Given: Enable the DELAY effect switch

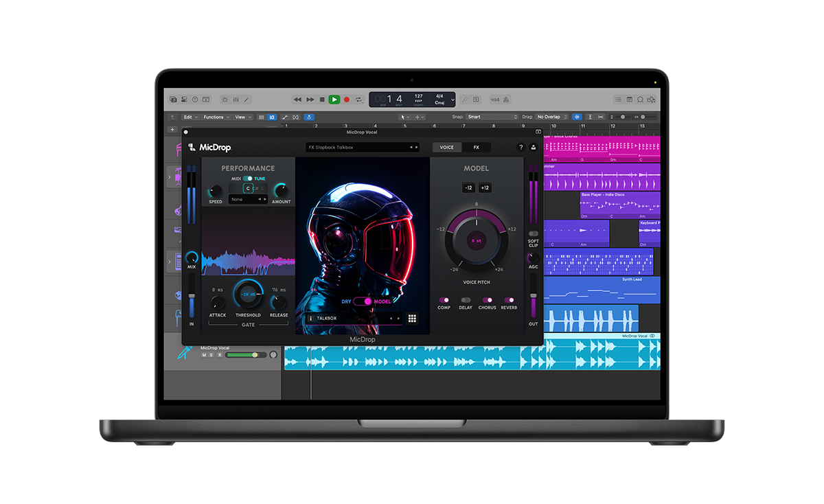Looking at the screenshot, I should [466, 300].
